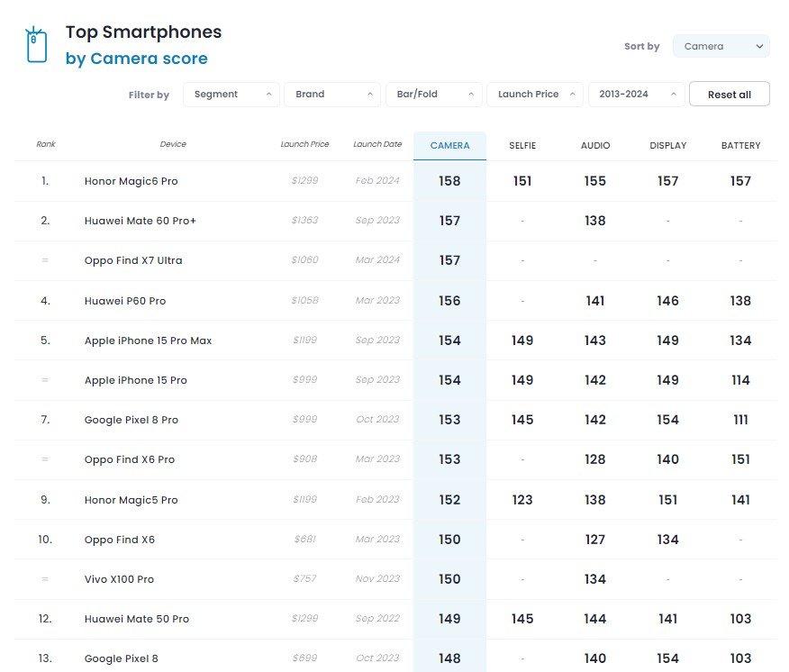Open the Vivo X100 Pro link
The width and height of the screenshot is (789, 672).
pyautogui.click(x=119, y=579)
